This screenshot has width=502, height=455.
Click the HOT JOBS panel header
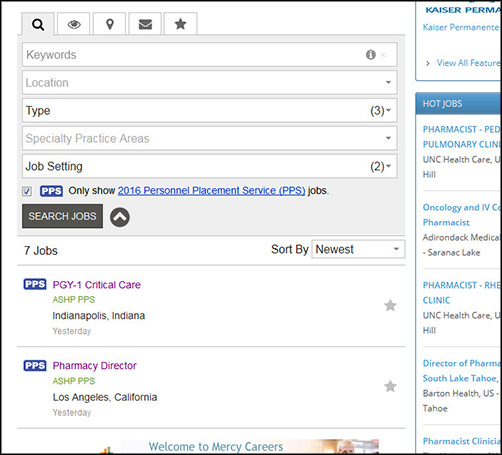click(x=458, y=104)
